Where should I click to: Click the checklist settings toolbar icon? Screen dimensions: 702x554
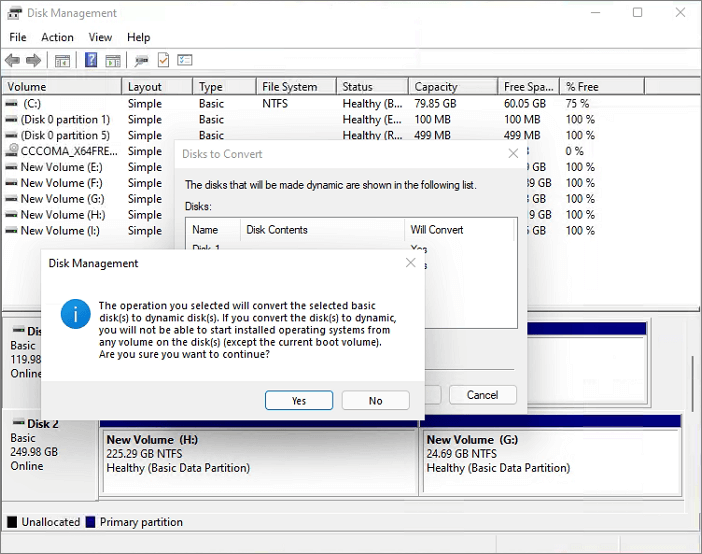tap(184, 61)
